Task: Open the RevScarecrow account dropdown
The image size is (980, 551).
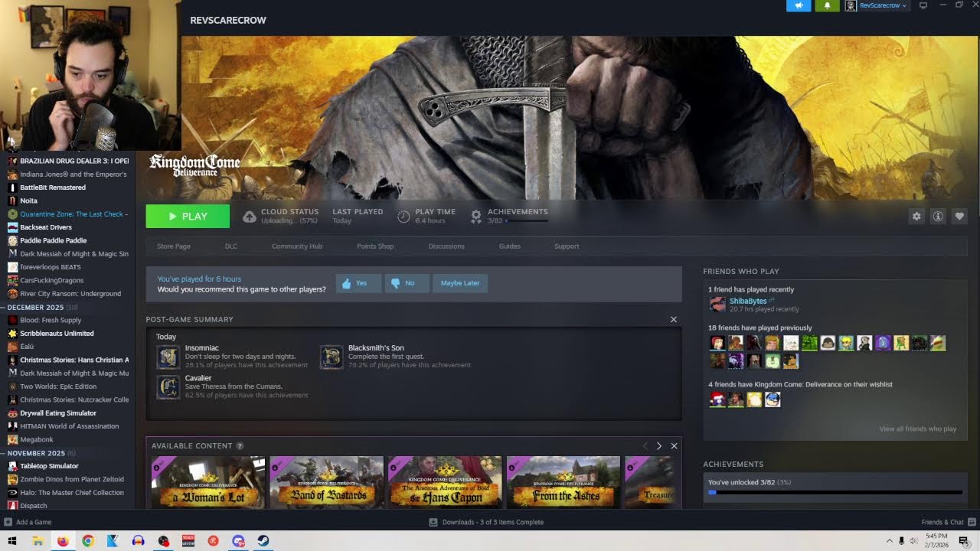Action: pos(877,5)
